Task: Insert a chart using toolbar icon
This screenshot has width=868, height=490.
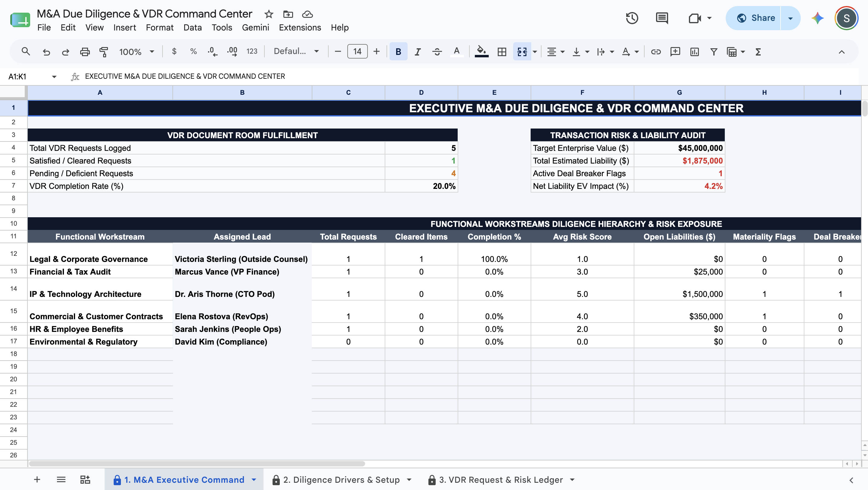Action: pos(694,52)
